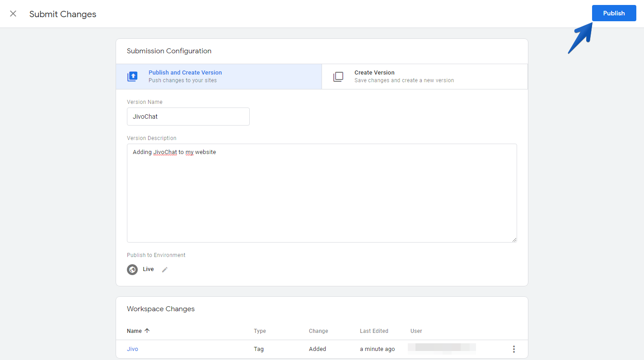Click the Live environment globe icon
644x360 pixels.
[x=132, y=270]
